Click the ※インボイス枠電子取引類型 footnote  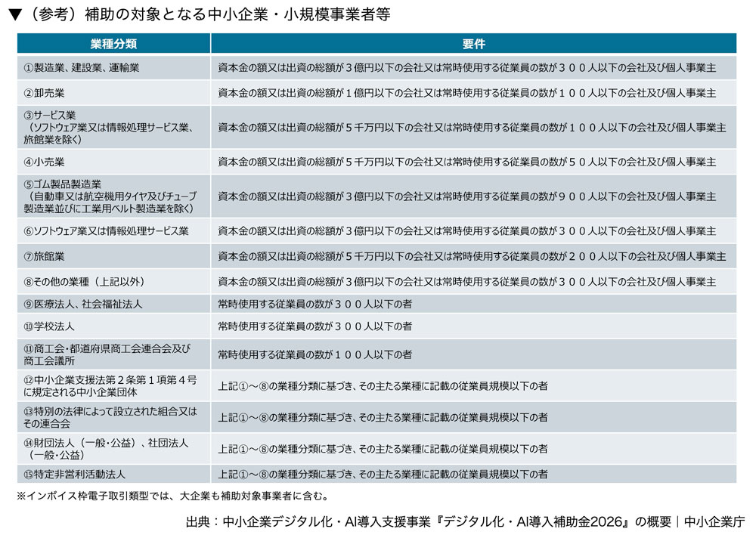pyautogui.click(x=174, y=496)
